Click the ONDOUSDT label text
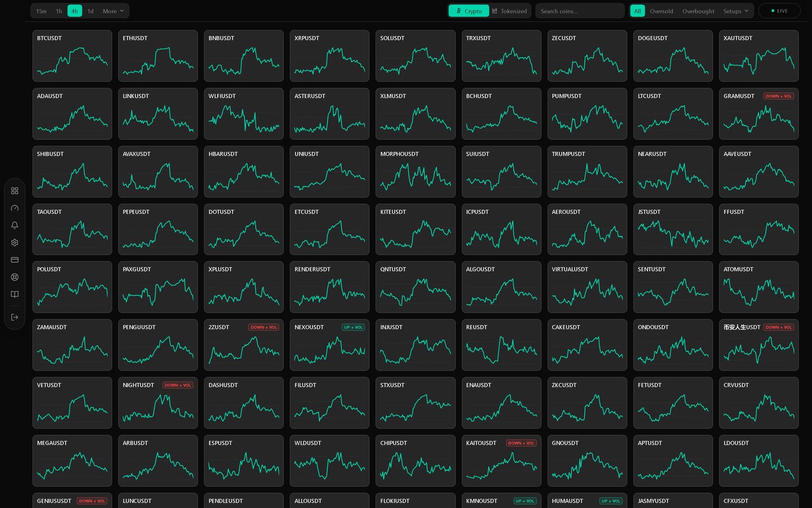The height and width of the screenshot is (508, 812). pyautogui.click(x=653, y=327)
